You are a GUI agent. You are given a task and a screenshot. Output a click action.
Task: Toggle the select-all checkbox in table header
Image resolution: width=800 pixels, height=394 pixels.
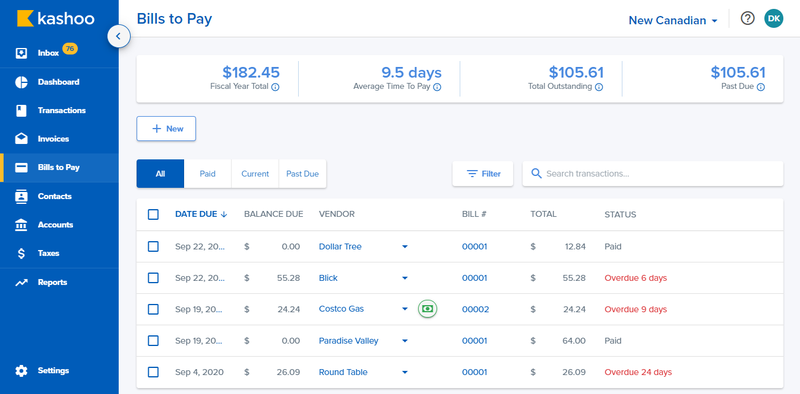153,214
